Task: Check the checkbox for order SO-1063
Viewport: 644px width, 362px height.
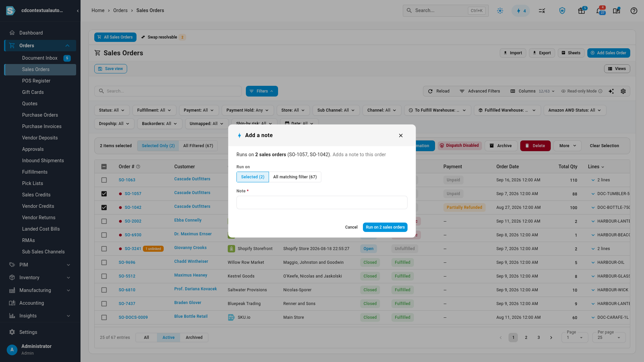Action: click(104, 180)
